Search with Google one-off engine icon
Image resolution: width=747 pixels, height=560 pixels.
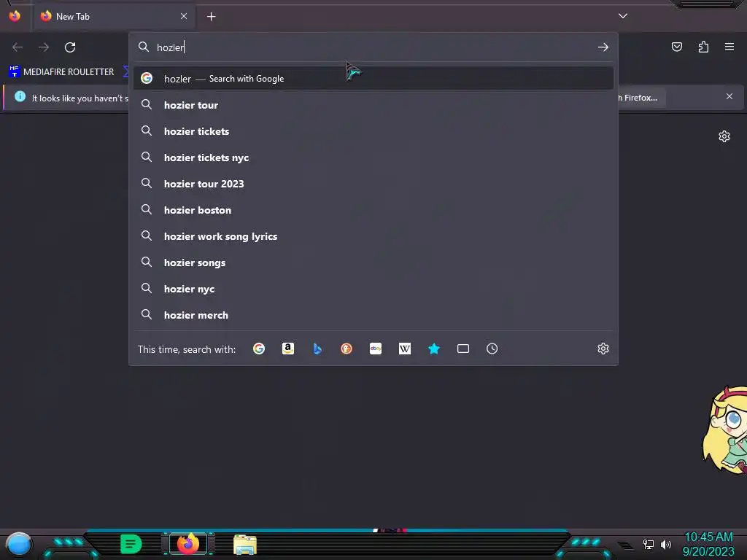coord(259,349)
